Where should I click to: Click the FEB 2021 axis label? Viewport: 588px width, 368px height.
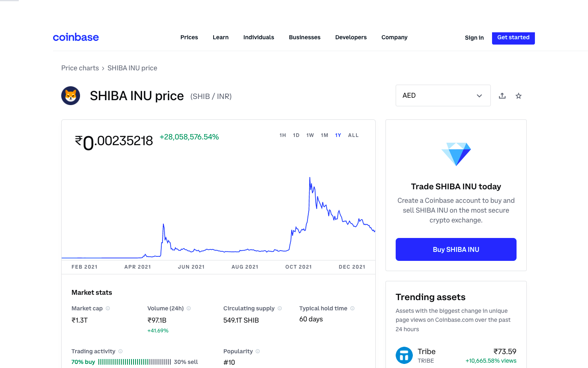[x=85, y=267]
